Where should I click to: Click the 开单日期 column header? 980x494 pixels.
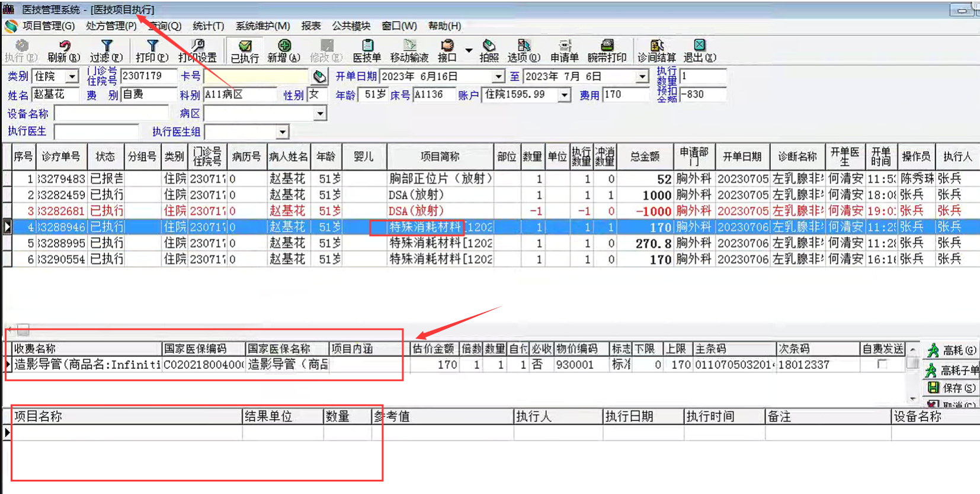coord(742,157)
